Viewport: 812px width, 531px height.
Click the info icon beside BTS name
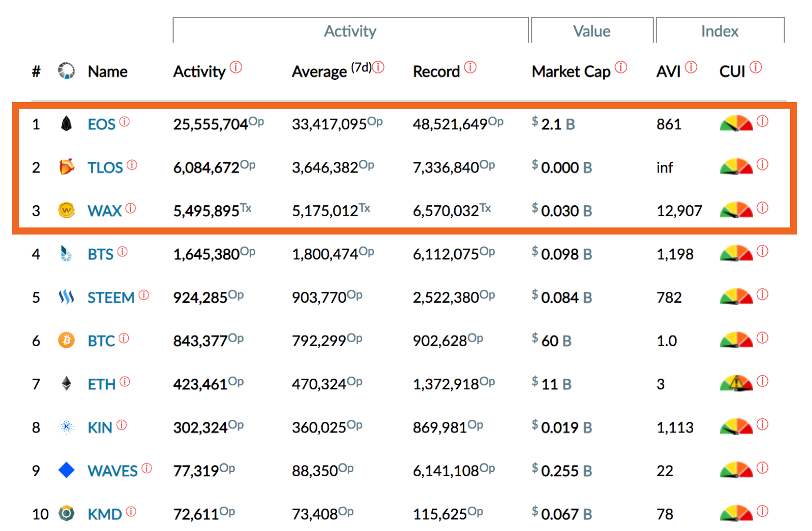[122, 251]
